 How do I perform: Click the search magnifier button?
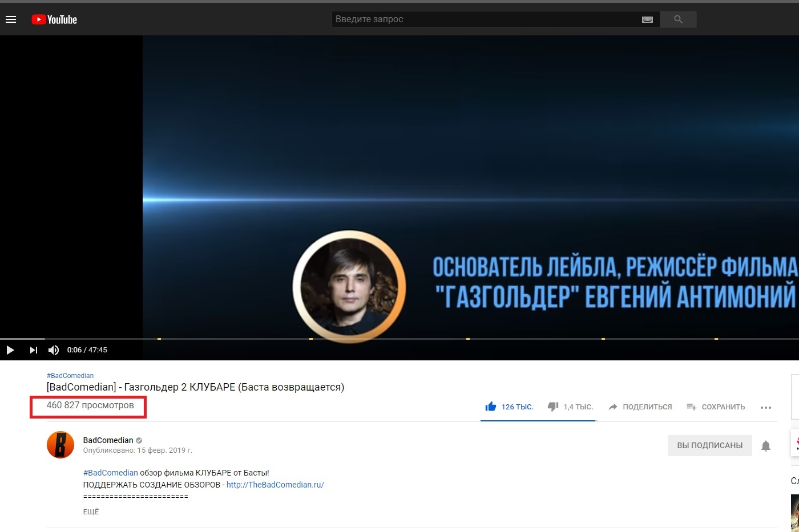(678, 19)
